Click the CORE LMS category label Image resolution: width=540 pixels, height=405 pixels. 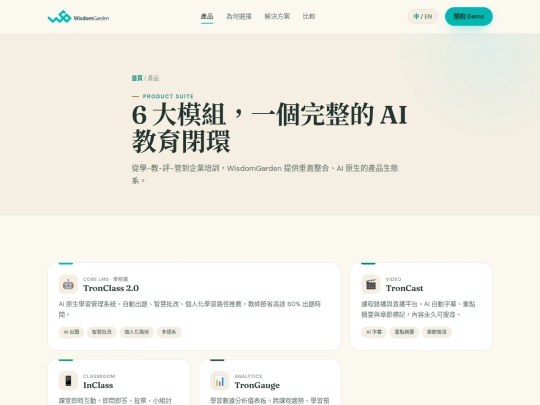click(105, 279)
